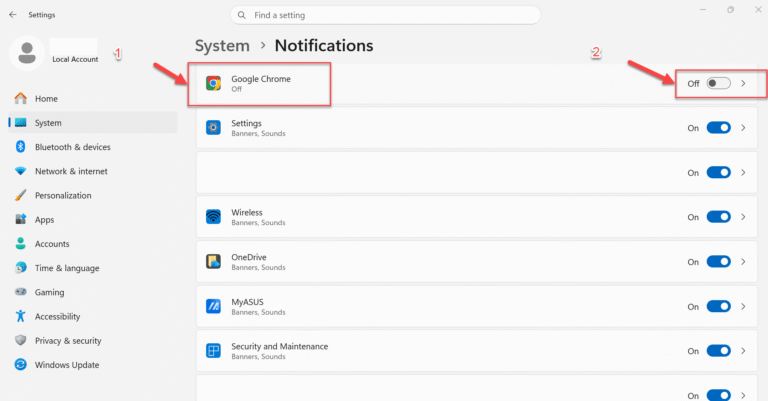Expand Google Chrome notification options chevron
The height and width of the screenshot is (401, 768).
pyautogui.click(x=744, y=83)
